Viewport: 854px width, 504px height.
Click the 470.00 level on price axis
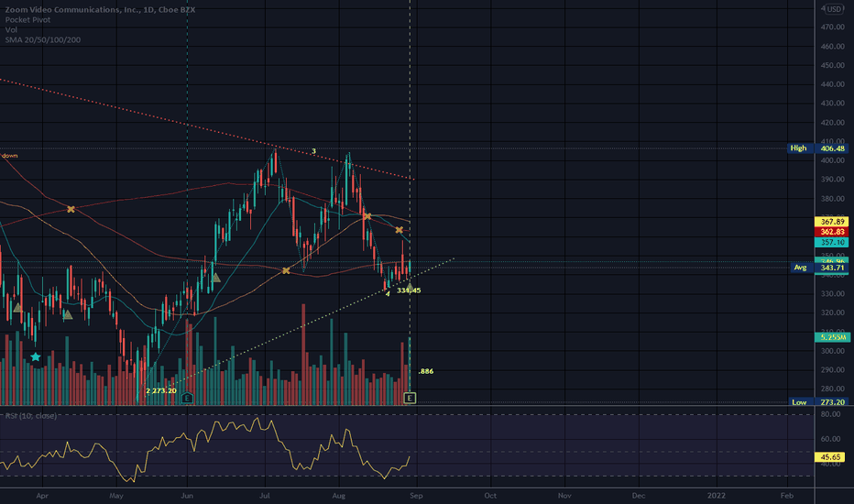coord(833,27)
